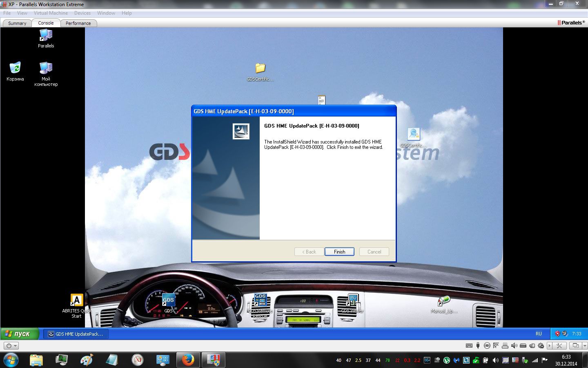Click the pointing hand device status icon

(532, 346)
